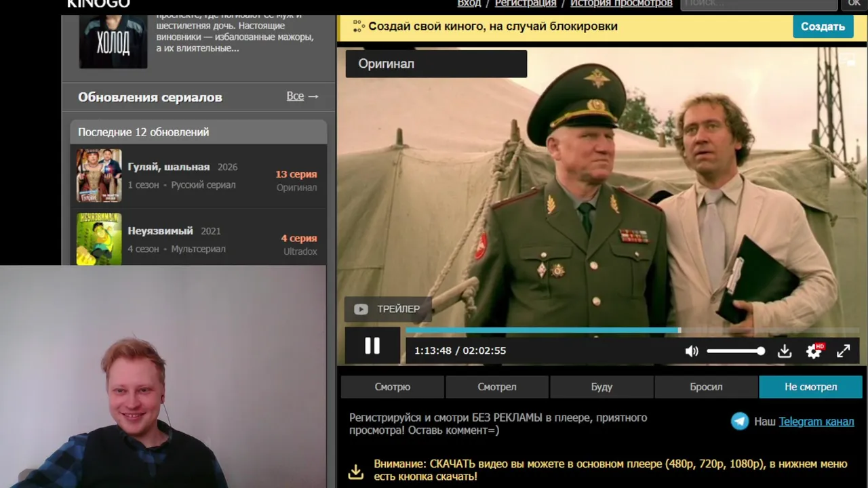Open the Гуляй, шальная series title
868x488 pixels.
click(169, 167)
